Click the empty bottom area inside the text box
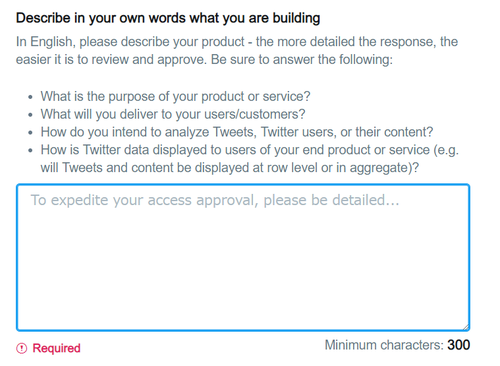 [x=243, y=293]
